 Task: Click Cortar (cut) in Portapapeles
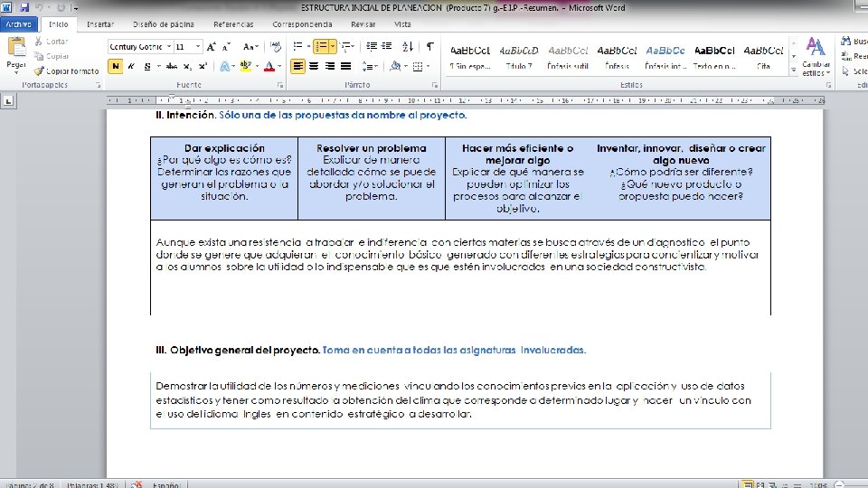click(x=51, y=42)
